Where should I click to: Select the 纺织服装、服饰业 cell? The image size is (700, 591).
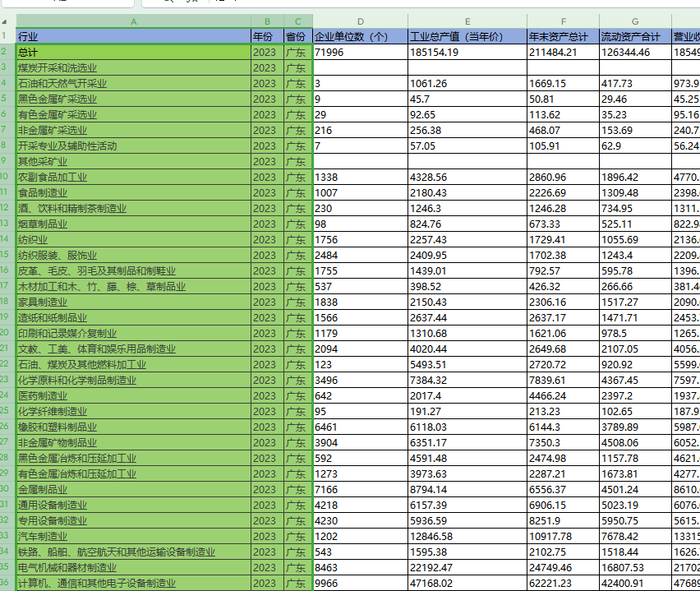click(x=133, y=256)
